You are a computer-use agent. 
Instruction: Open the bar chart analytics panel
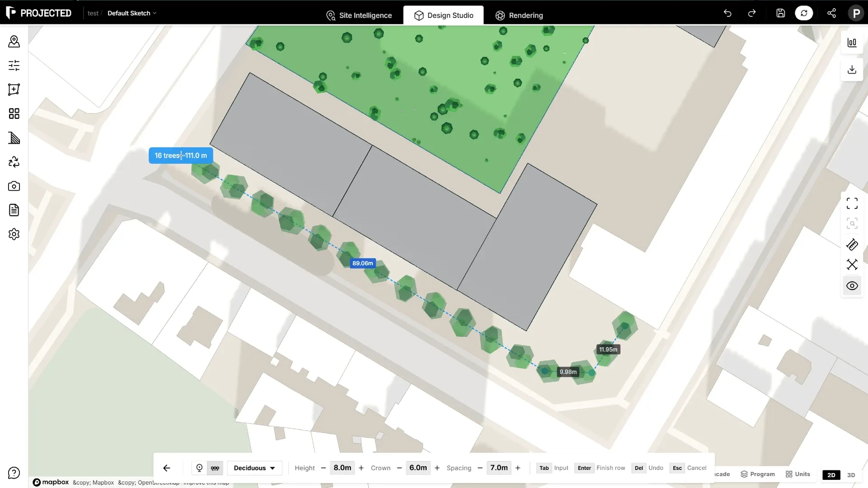(852, 42)
